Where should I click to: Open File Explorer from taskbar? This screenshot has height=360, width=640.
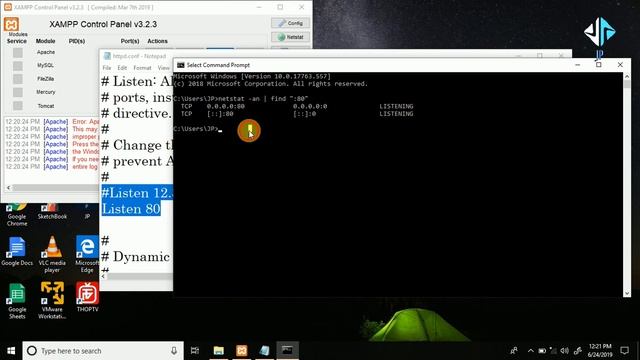coord(219,351)
